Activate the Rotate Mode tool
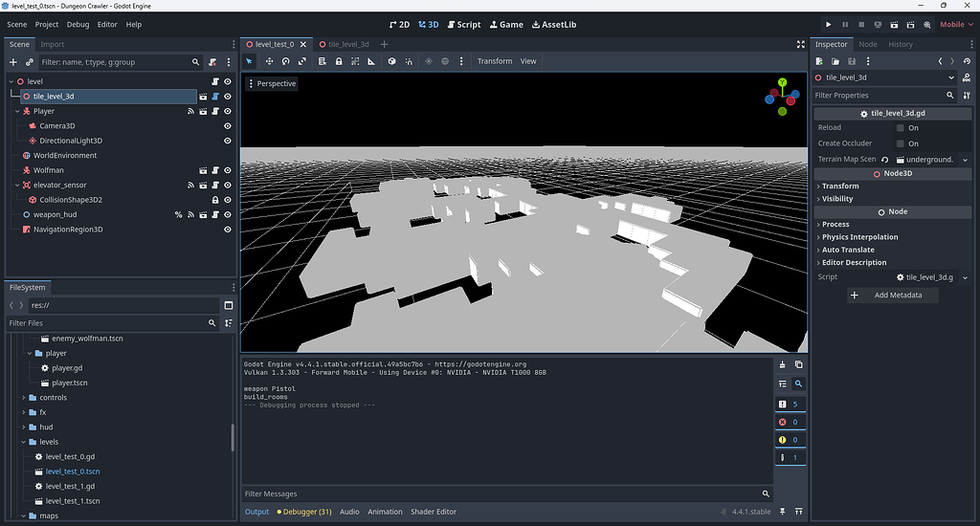 285,61
